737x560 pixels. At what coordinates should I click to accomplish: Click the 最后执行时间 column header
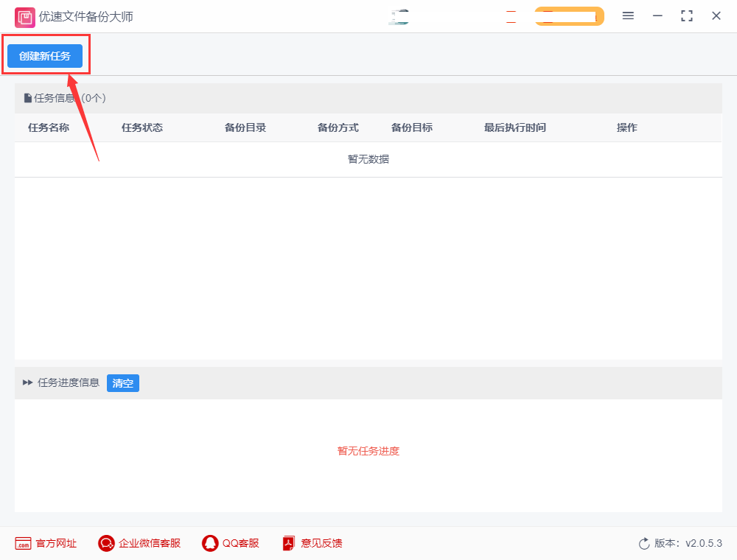(515, 127)
